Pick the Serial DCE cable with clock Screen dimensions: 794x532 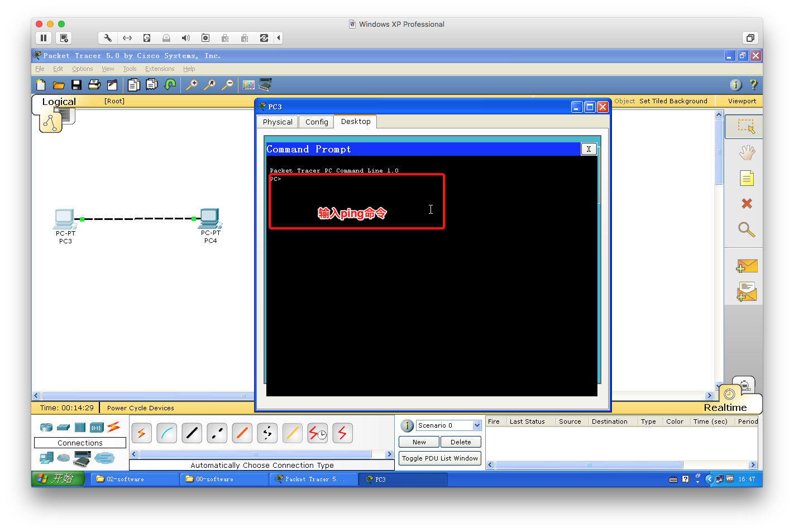coord(318,433)
